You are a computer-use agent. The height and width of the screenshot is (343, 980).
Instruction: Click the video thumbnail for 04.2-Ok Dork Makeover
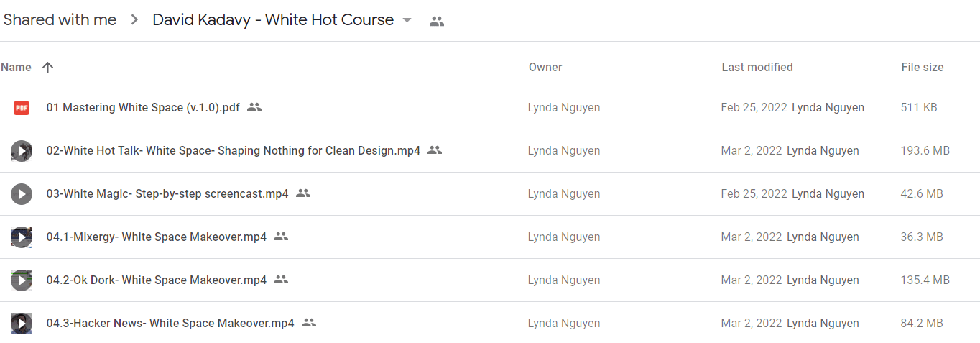click(22, 280)
